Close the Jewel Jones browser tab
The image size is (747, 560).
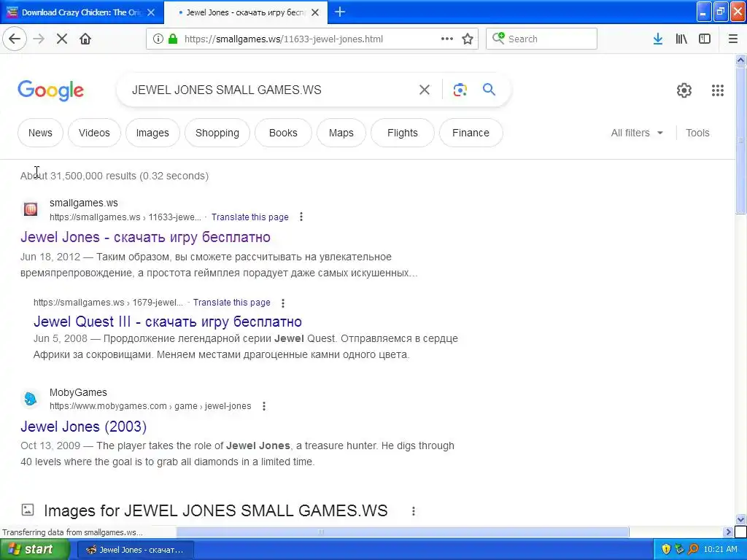[x=315, y=12]
